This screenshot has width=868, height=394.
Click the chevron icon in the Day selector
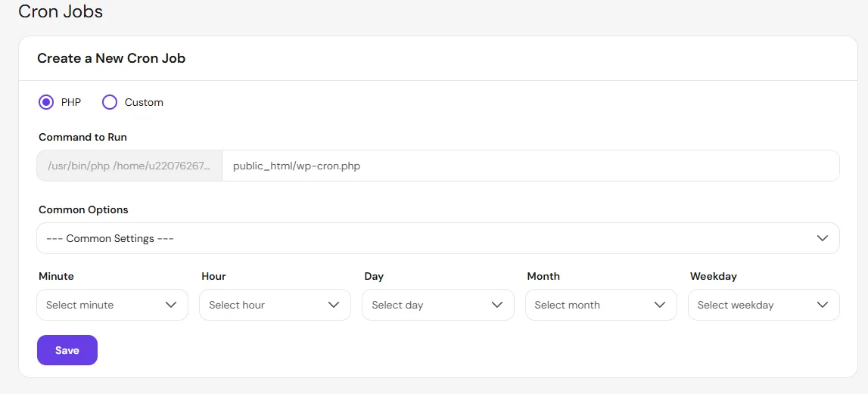tap(497, 305)
